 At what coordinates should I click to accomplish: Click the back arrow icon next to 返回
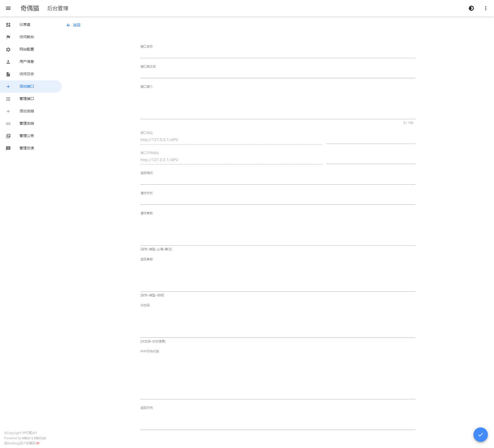click(68, 25)
